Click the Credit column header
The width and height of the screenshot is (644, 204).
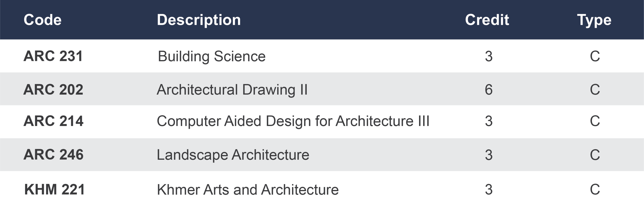[x=487, y=20]
